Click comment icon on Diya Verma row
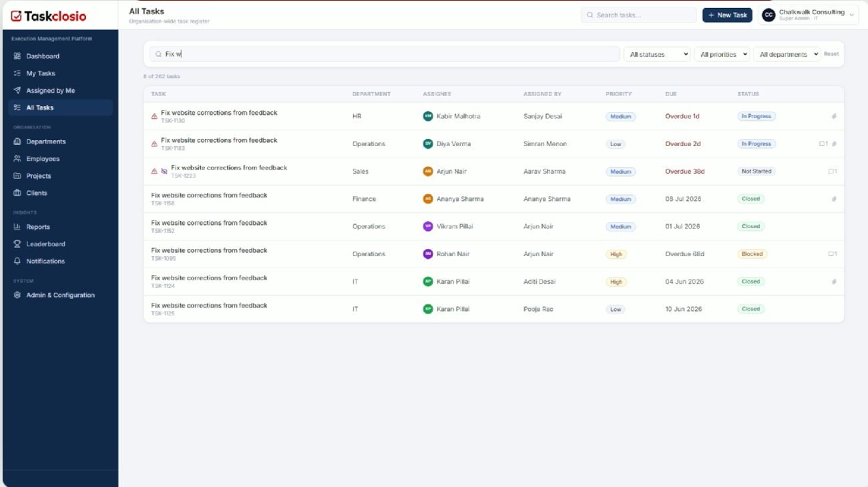 823,144
